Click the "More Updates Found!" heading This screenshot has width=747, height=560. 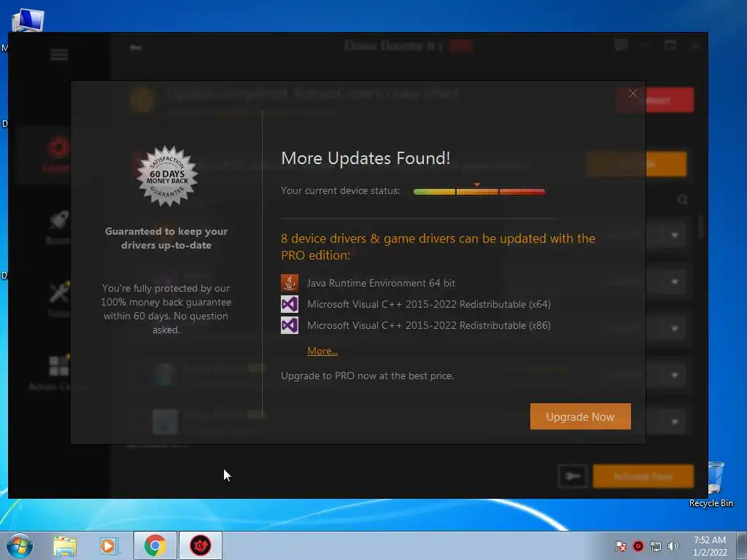pyautogui.click(x=365, y=158)
